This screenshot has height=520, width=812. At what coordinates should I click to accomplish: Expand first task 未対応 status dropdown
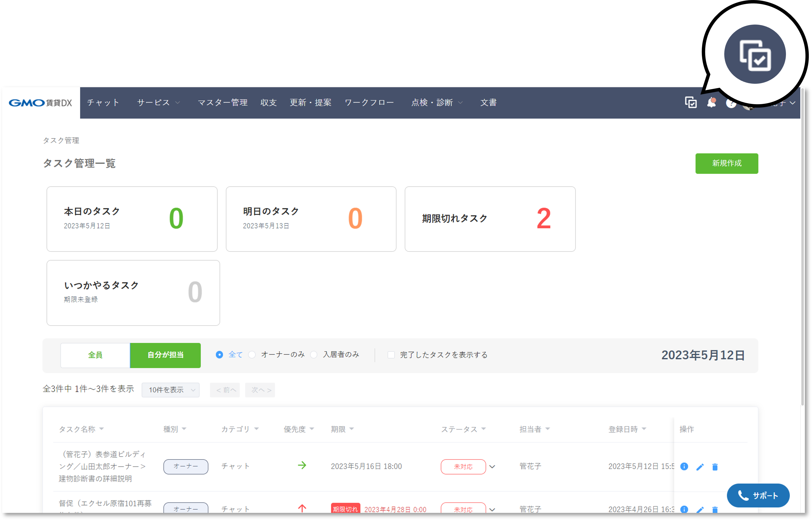click(492, 467)
